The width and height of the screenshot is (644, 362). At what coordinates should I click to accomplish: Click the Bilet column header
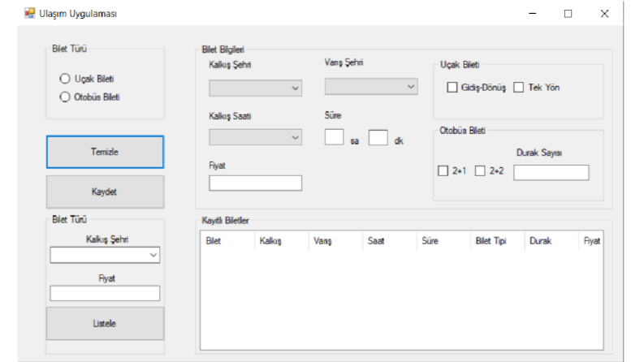(x=227, y=241)
